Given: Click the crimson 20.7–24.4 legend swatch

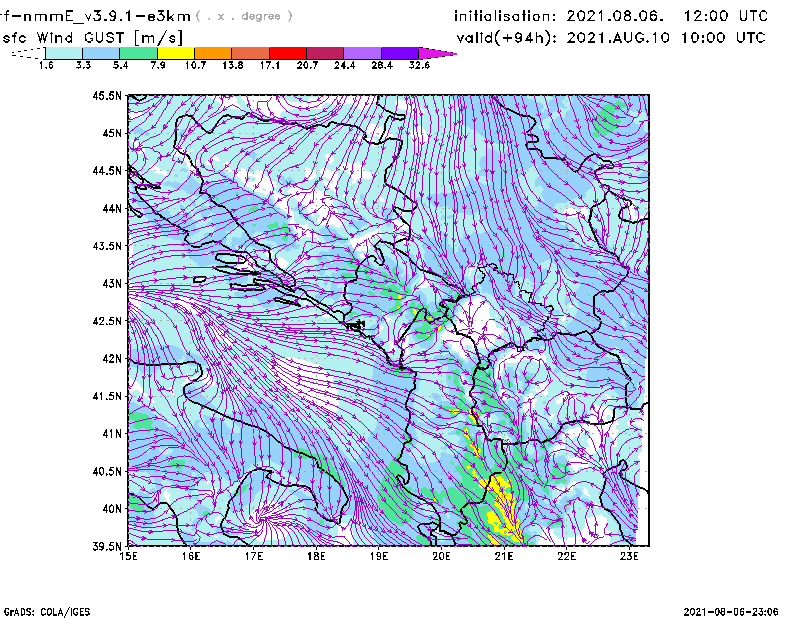Looking at the screenshot, I should 325,53.
